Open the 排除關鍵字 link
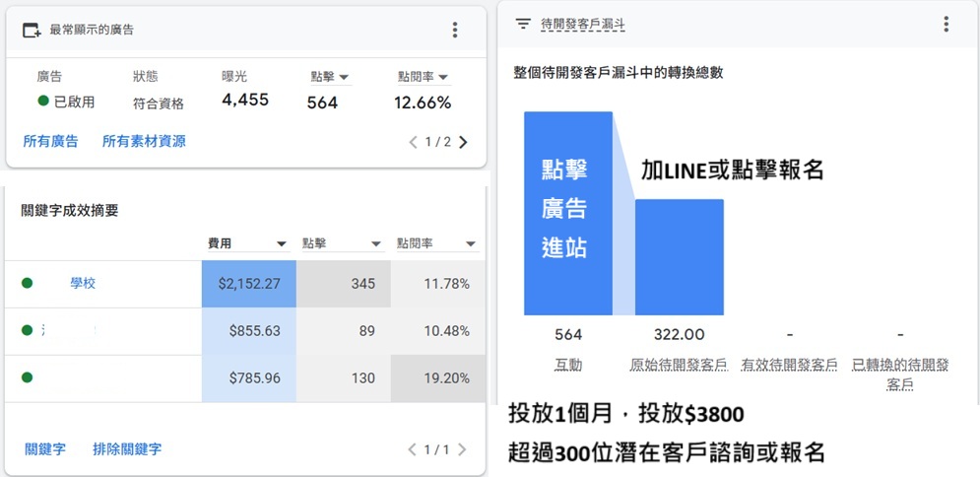This screenshot has width=980, height=477. (x=127, y=449)
